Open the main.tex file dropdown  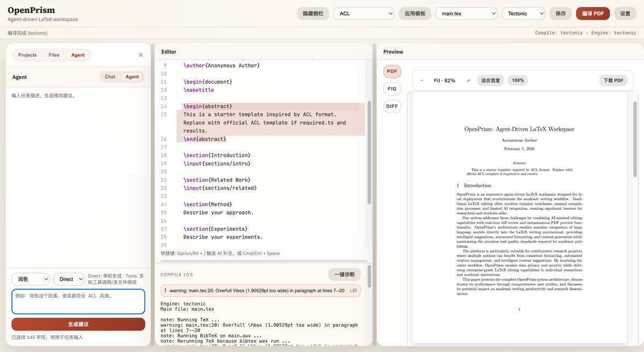point(466,13)
